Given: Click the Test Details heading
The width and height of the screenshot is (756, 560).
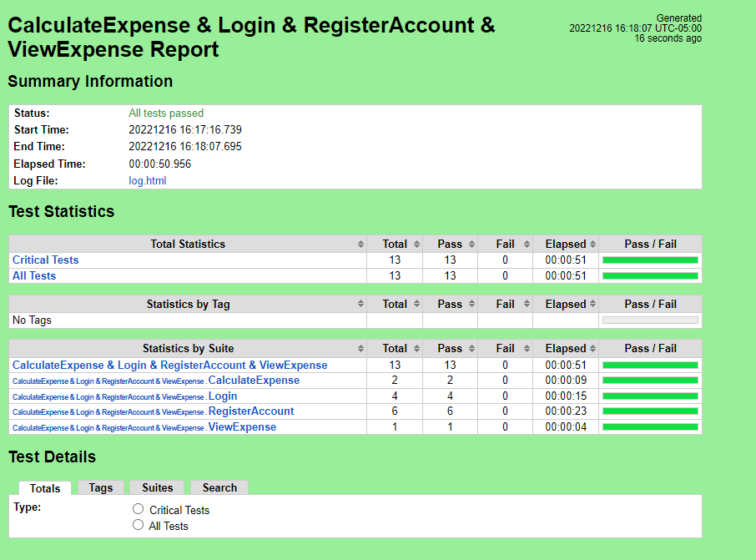Looking at the screenshot, I should (52, 457).
